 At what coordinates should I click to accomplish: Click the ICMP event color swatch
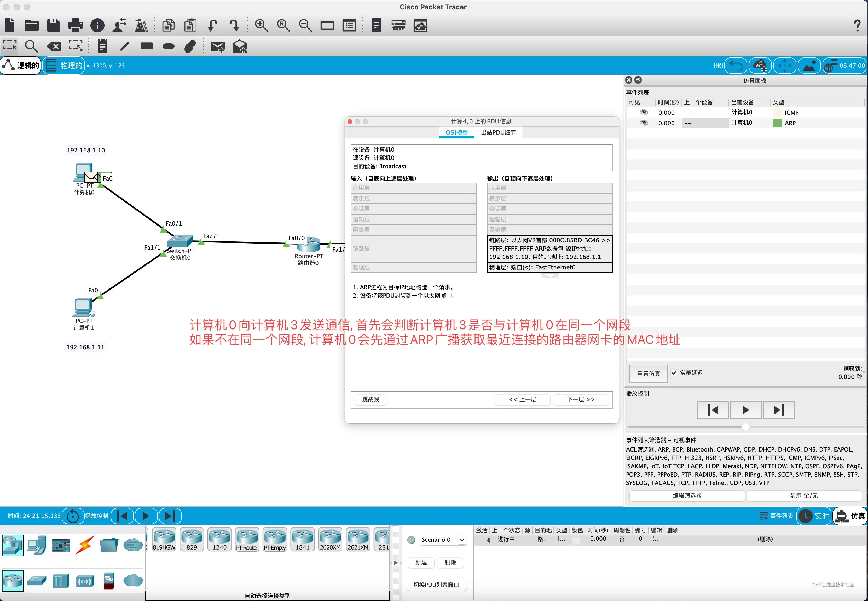point(777,112)
